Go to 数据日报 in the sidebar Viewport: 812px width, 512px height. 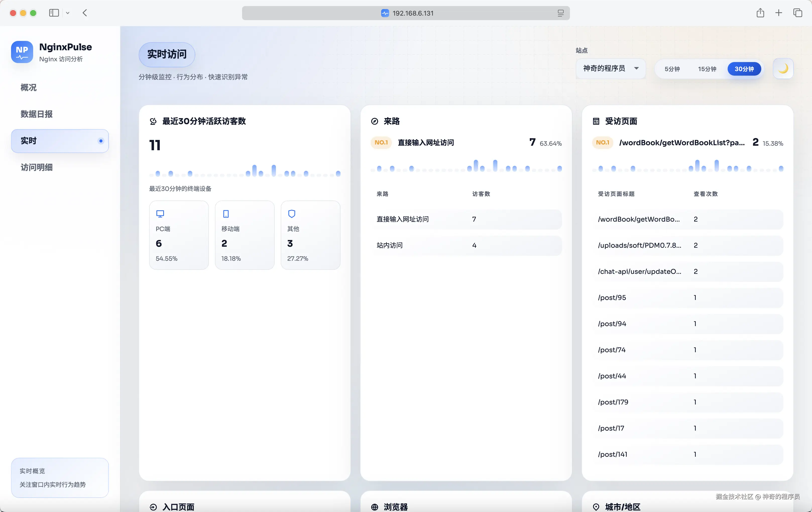[x=36, y=114]
